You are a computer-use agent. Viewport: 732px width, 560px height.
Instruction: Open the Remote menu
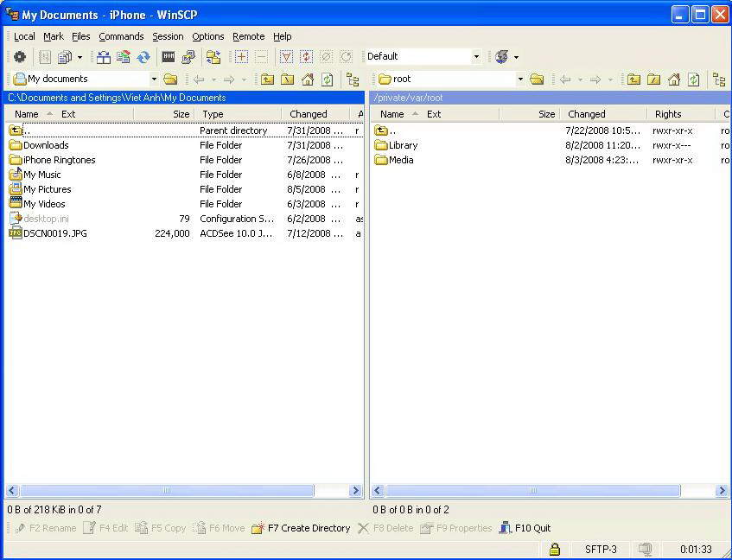[249, 36]
